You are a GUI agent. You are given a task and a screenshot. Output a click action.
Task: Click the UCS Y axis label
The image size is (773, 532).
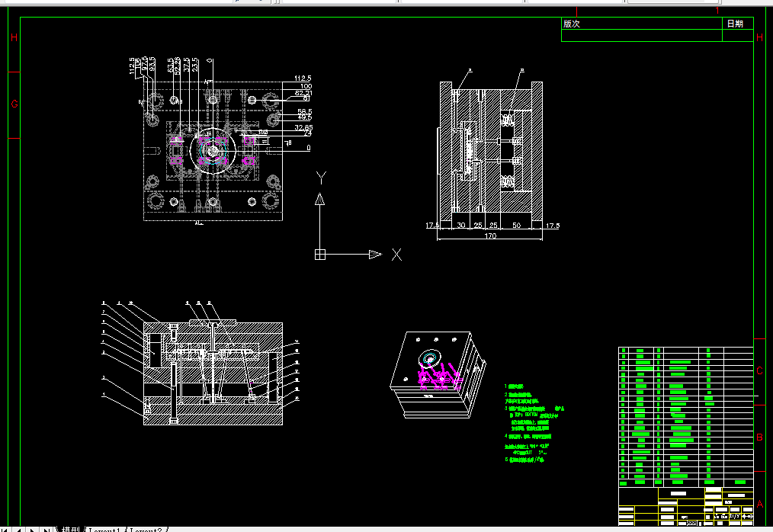(321, 178)
